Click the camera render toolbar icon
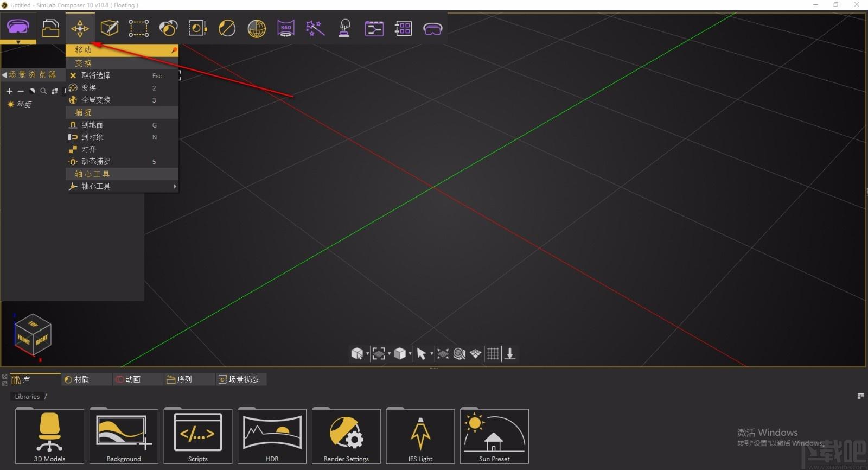 (x=197, y=28)
